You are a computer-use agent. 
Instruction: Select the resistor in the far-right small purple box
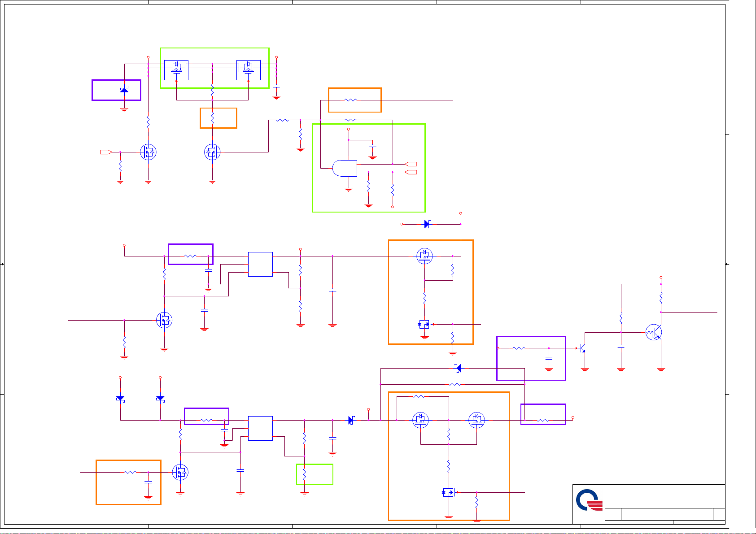543,420
